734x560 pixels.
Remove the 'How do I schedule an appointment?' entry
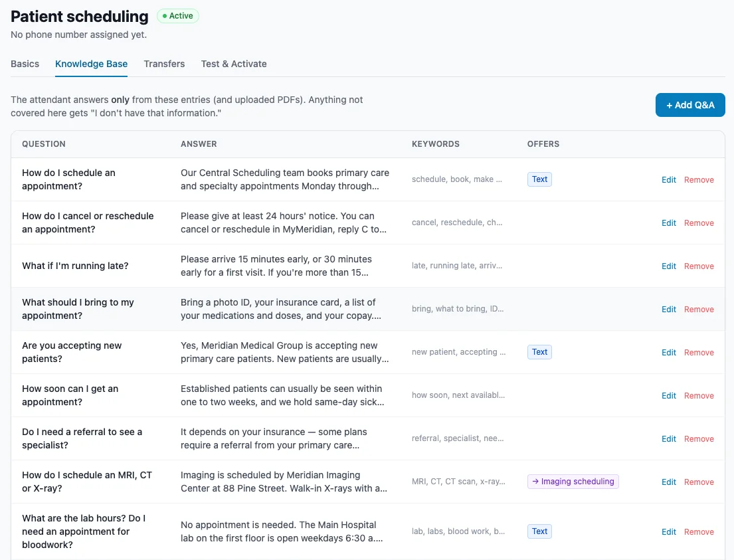pos(699,180)
